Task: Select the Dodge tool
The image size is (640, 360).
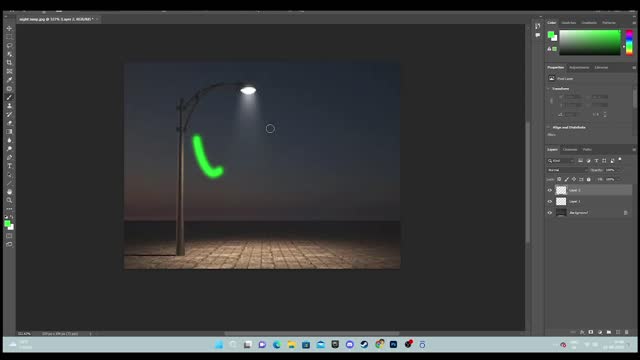Action: tap(9, 149)
